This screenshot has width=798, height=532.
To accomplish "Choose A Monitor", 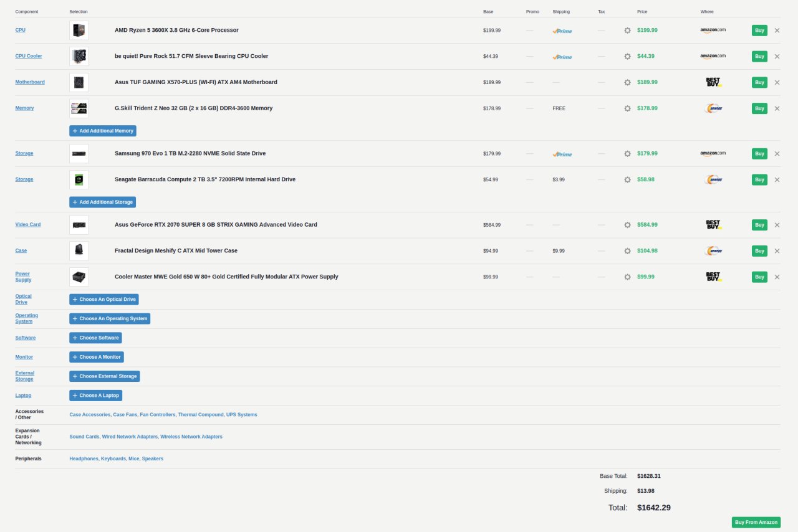I will click(97, 358).
